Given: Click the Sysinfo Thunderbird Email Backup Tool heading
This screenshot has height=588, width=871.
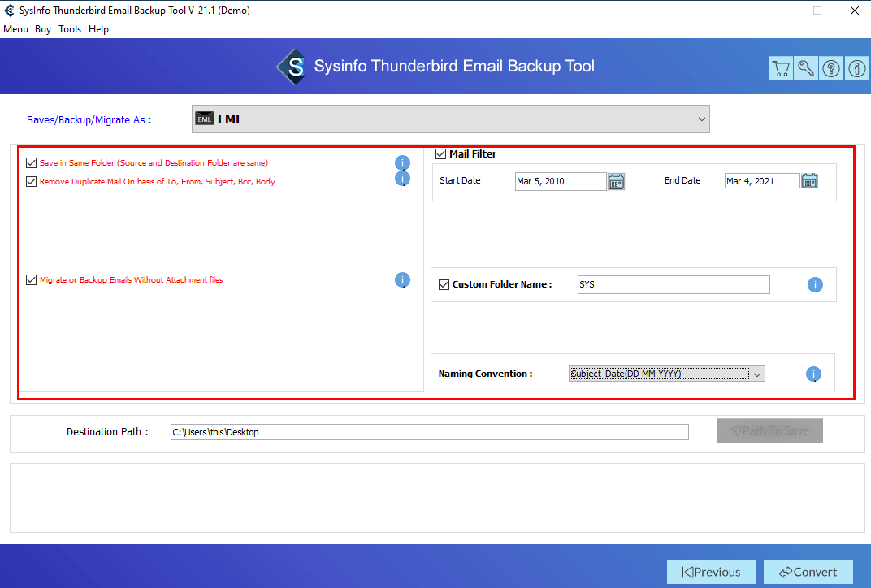Looking at the screenshot, I should coord(454,66).
